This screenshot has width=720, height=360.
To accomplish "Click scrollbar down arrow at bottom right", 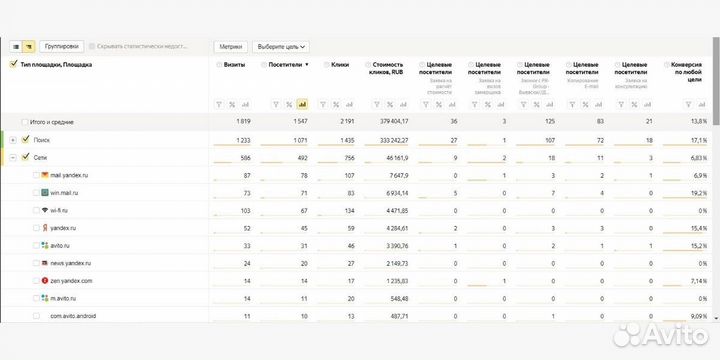I will click(716, 318).
